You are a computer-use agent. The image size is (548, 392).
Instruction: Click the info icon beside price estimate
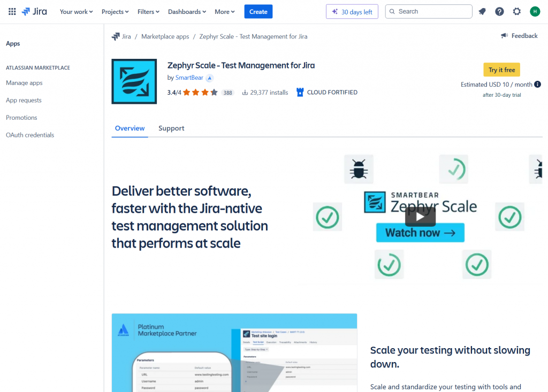(537, 84)
